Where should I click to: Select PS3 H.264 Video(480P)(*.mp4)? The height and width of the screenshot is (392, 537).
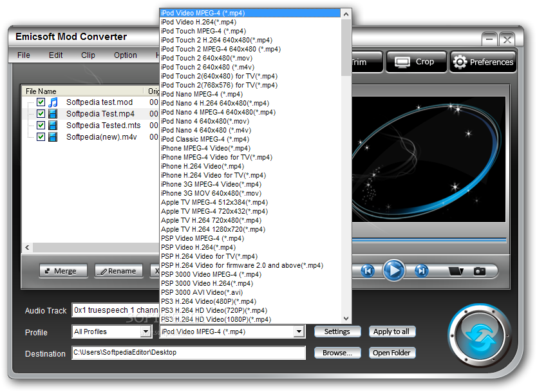point(250,302)
